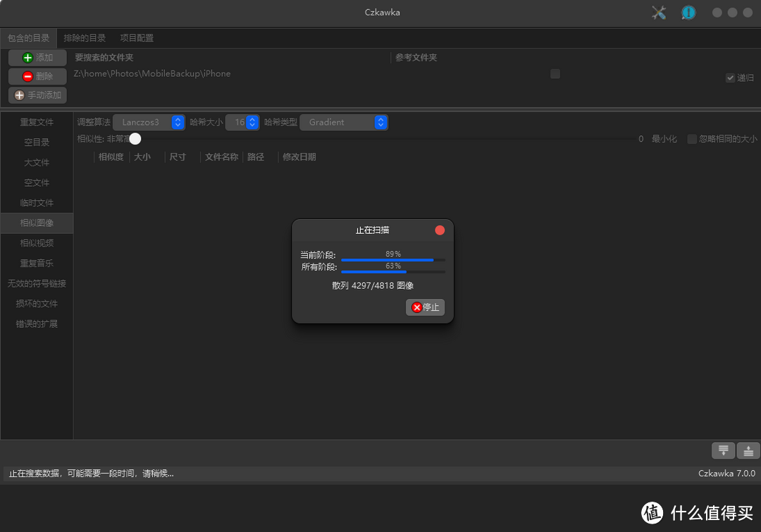Screen dimensions: 761x532
Task: Open the hash size 16 dropdown
Action: [x=243, y=123]
